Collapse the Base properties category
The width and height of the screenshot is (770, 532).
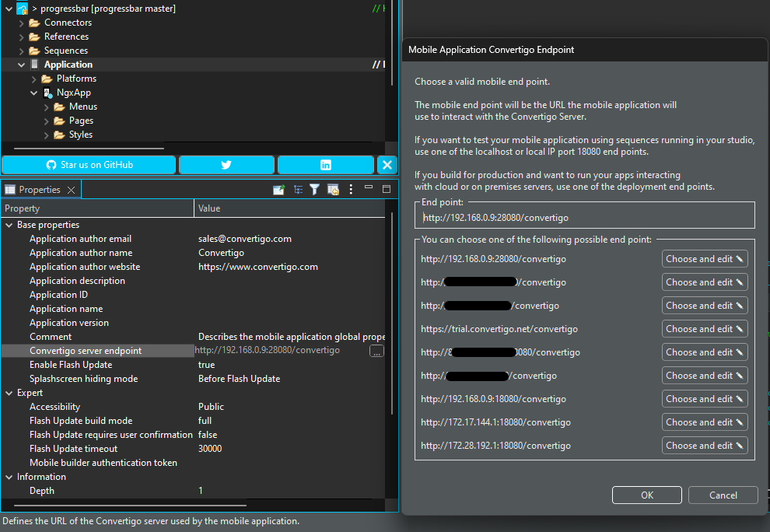[x=9, y=225]
